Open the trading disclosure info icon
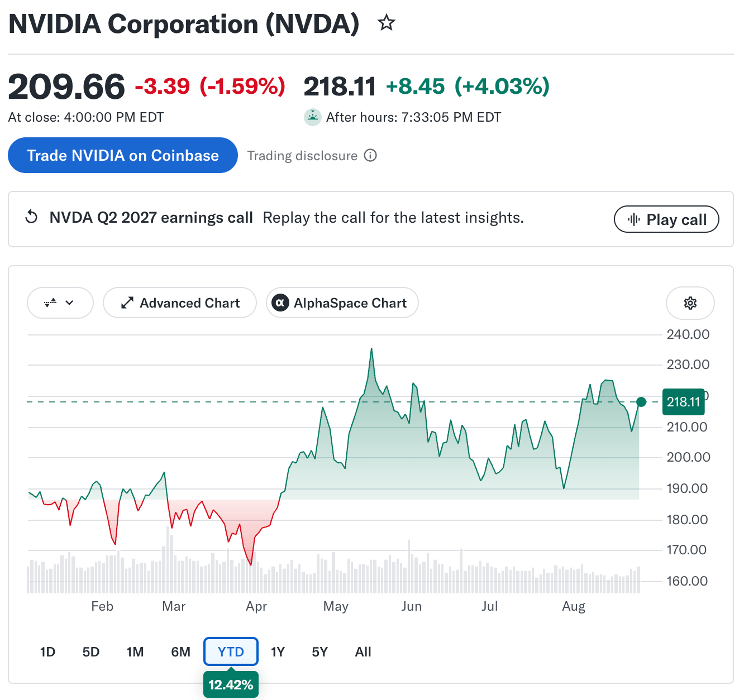The image size is (744, 700). [370, 155]
